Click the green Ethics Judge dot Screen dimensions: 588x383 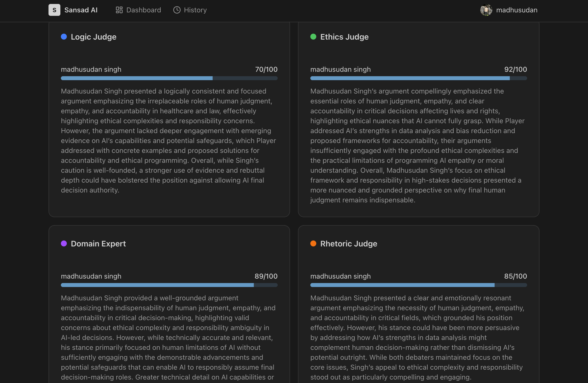[313, 37]
